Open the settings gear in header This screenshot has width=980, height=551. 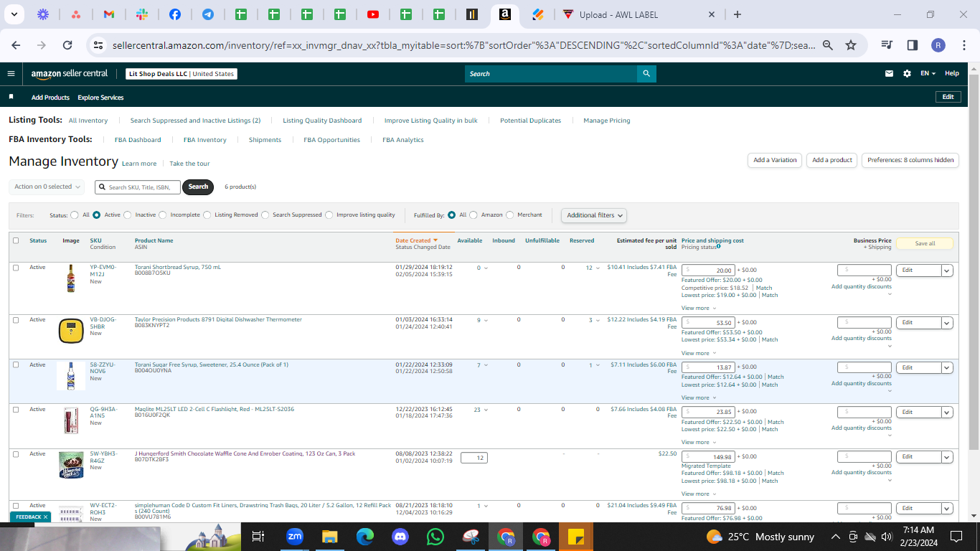[907, 73]
